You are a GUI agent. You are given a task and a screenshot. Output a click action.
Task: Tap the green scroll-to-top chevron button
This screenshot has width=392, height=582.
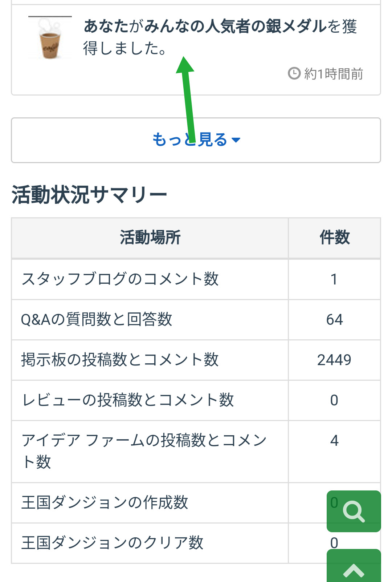(x=354, y=569)
